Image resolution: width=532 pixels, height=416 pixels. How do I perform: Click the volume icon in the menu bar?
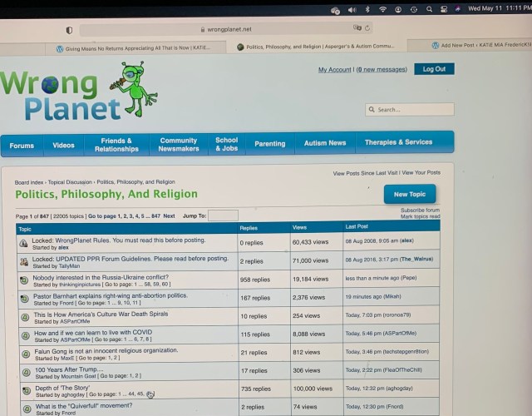pos(350,10)
